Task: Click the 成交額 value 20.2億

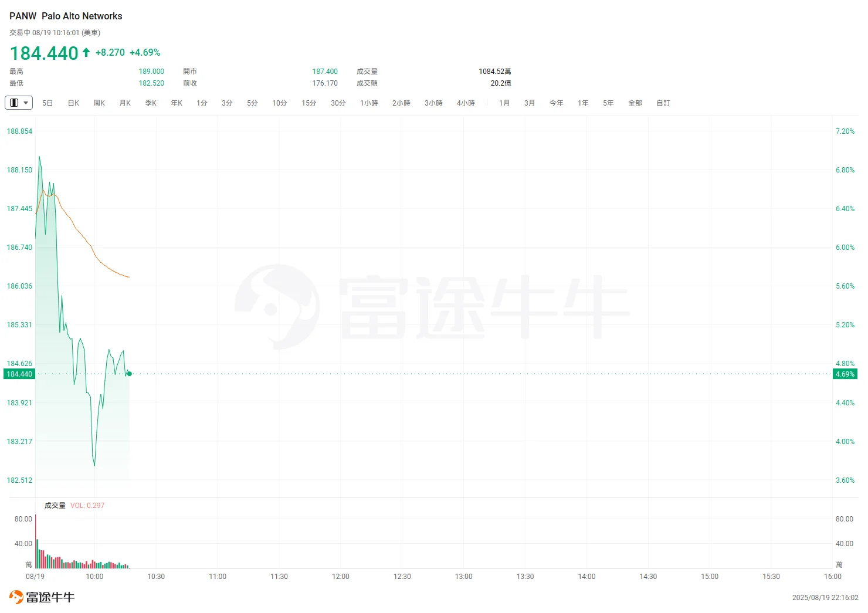Action: 501,83
